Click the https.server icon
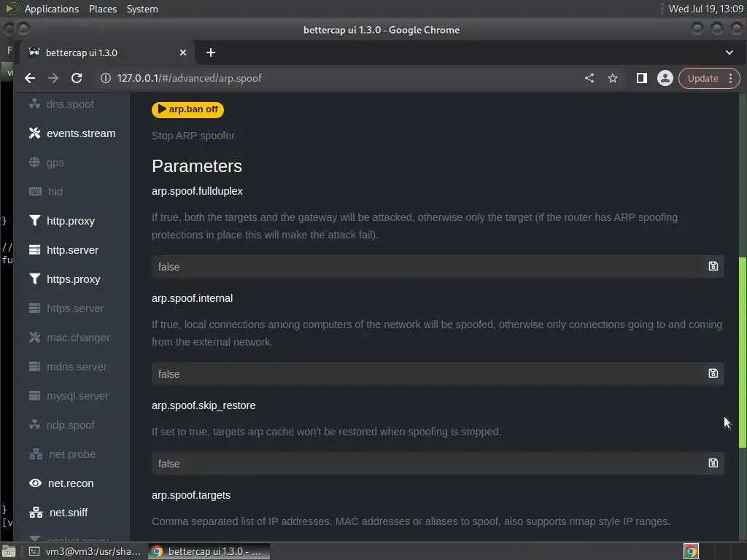747x560 pixels. (34, 308)
